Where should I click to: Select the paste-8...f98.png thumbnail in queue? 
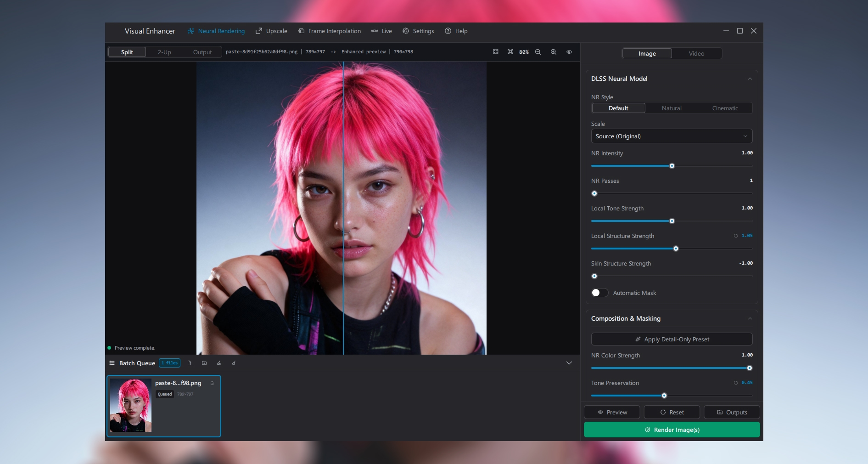(131, 405)
